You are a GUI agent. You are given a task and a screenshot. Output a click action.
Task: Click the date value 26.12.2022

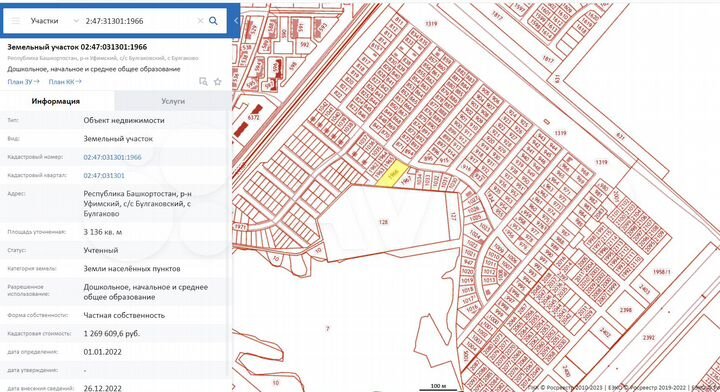(x=102, y=388)
